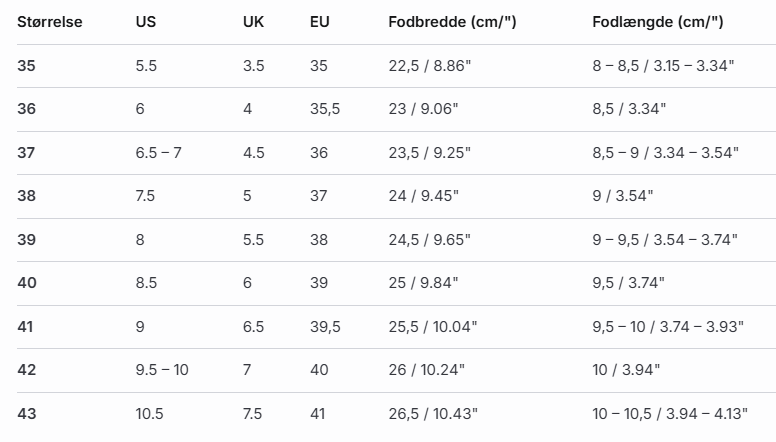The width and height of the screenshot is (776, 442).
Task: Select size 38 row label
Action: (x=27, y=196)
